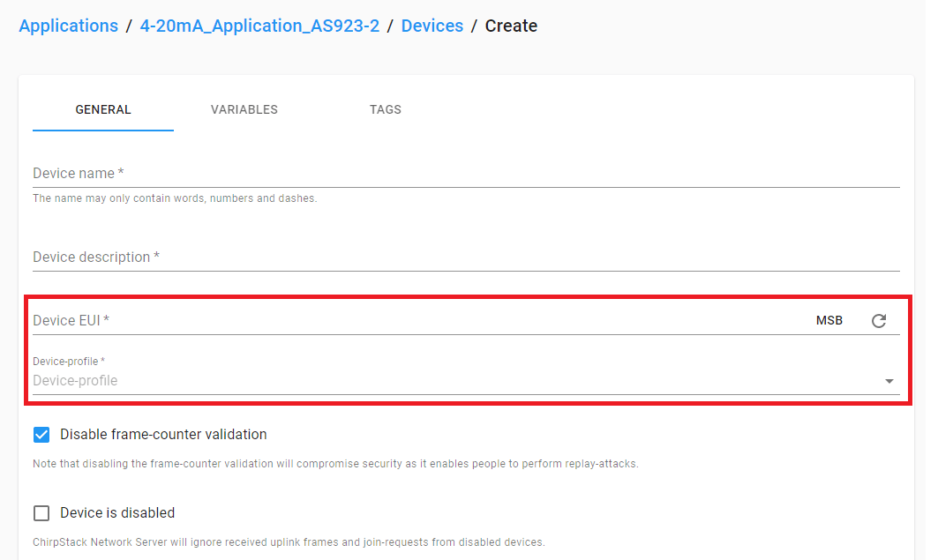Switch Device EUI byte order from MSB
Screen dimensions: 938x560
click(x=829, y=320)
